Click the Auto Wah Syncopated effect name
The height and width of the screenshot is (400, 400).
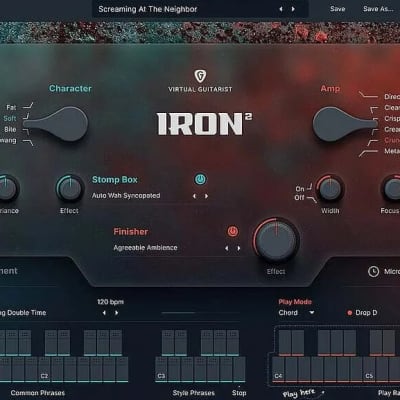click(126, 196)
